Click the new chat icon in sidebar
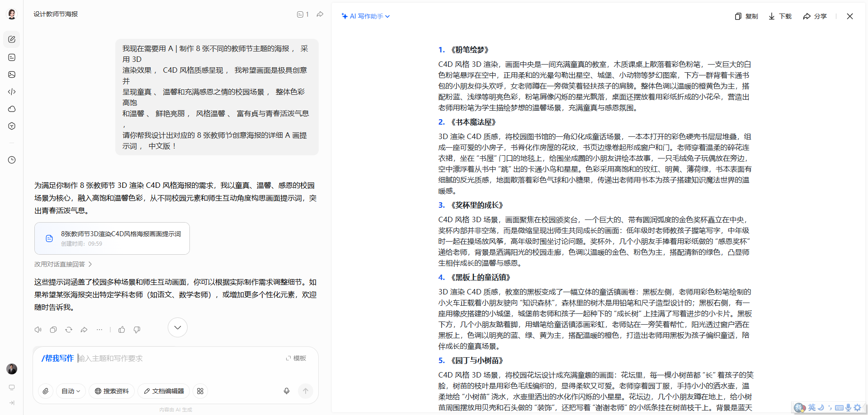The image size is (868, 415). 12,39
